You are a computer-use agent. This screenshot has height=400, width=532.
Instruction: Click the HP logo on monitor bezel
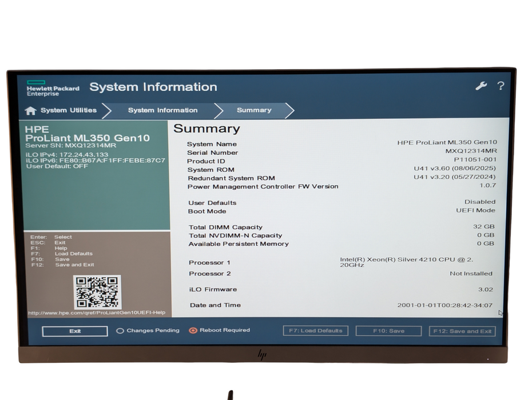coord(262,355)
